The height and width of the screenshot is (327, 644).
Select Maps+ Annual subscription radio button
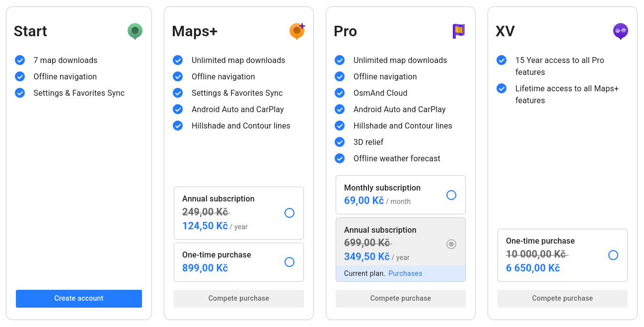(x=289, y=213)
